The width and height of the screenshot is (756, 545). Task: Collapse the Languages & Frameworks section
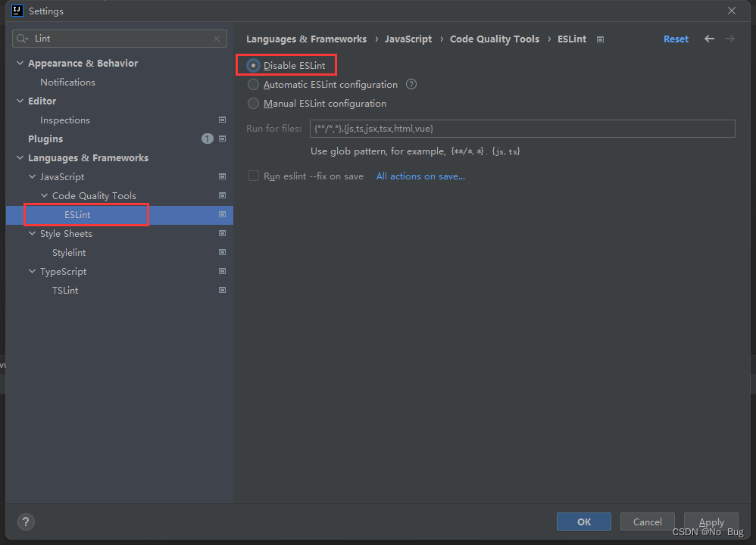(20, 158)
